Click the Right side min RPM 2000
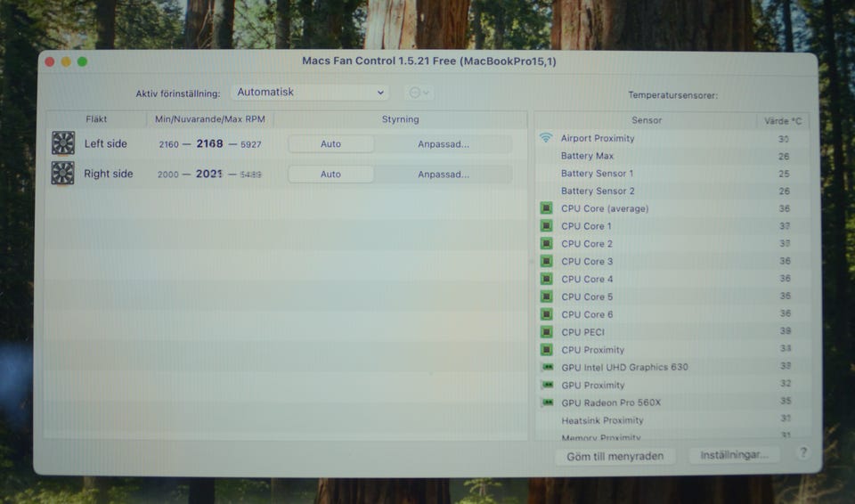Image resolution: width=855 pixels, height=504 pixels. (x=168, y=175)
